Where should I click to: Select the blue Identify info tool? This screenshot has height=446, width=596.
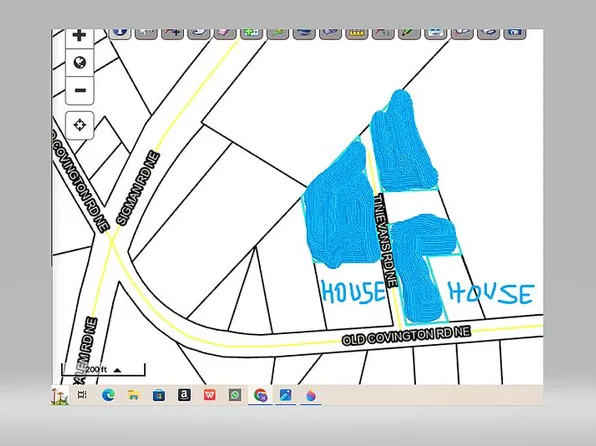[120, 33]
